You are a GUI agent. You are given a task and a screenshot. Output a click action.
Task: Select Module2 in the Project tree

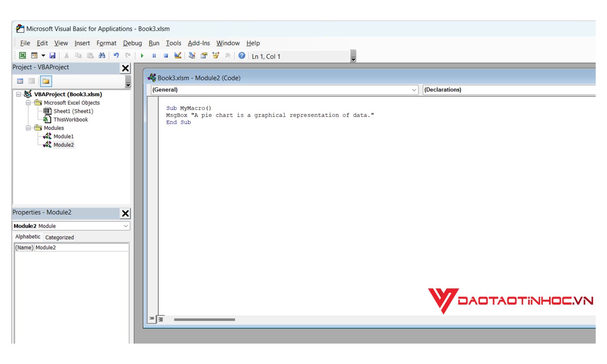click(x=64, y=145)
